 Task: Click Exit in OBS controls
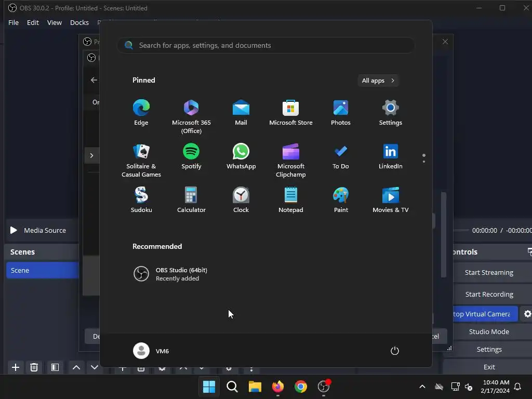(x=489, y=367)
